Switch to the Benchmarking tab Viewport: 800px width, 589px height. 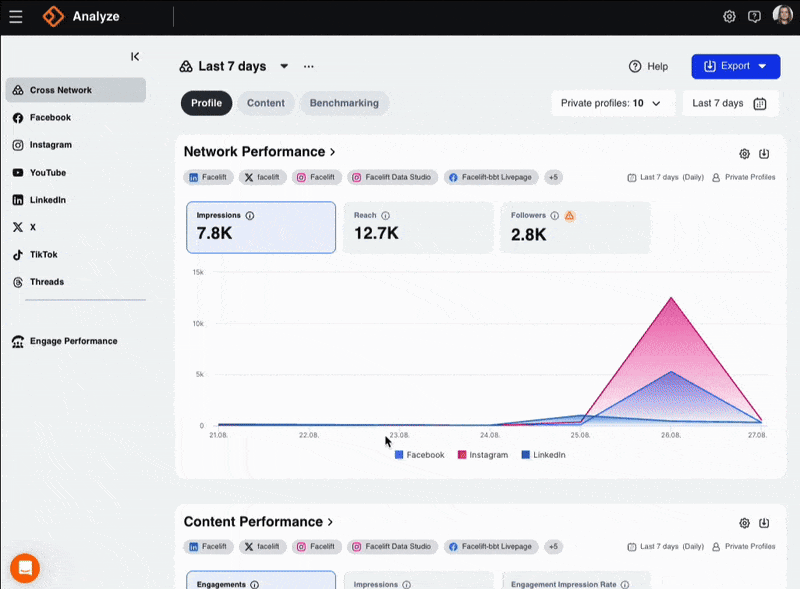pos(344,103)
